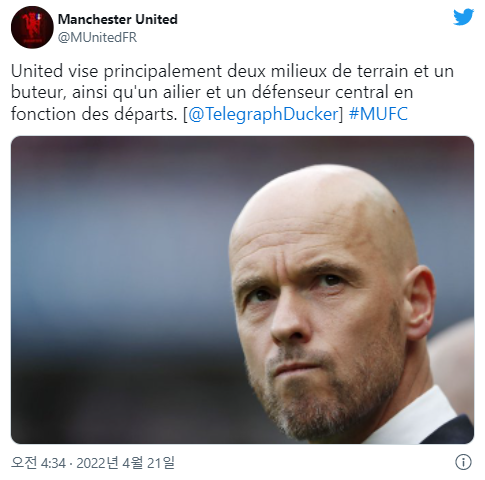Follow the #MUFC hashtag

[378, 114]
